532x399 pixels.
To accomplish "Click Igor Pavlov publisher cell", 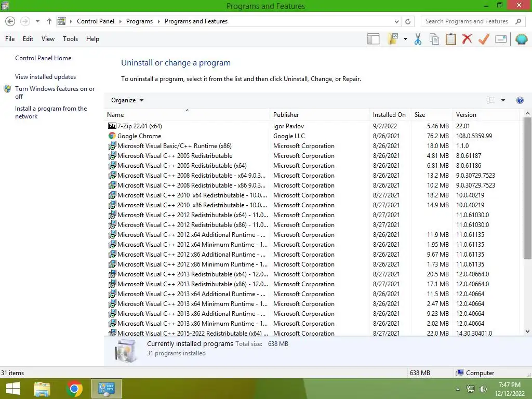I will click(288, 126).
